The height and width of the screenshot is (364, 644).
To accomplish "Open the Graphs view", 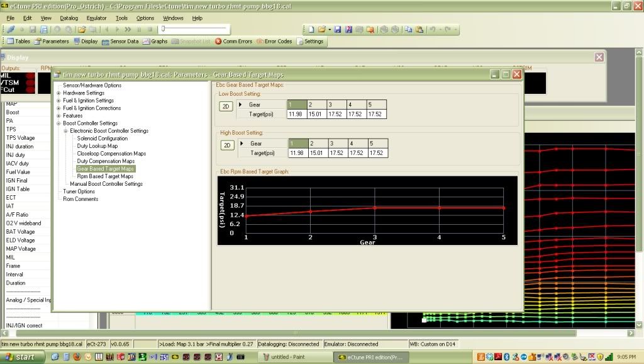I will pos(155,42).
